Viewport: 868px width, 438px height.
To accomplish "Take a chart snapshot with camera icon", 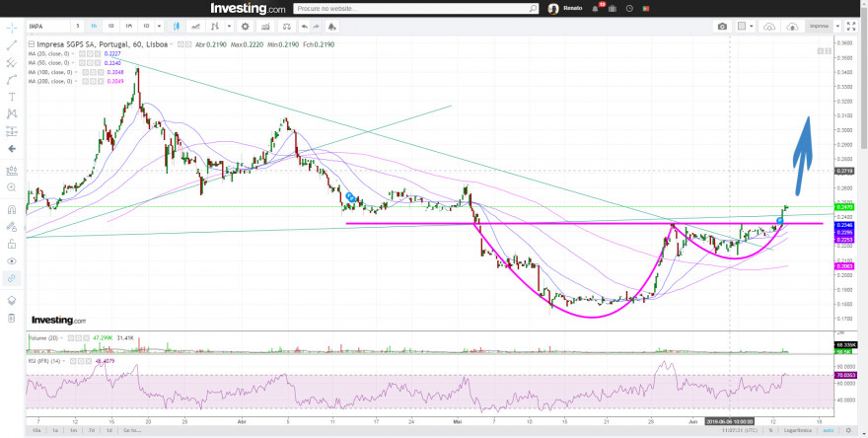I will 722,26.
